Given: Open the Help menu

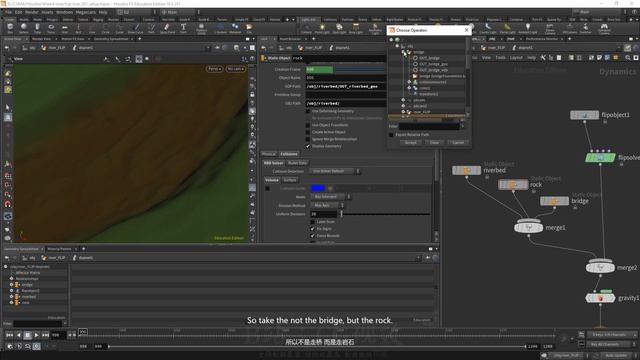Looking at the screenshot, I should tap(103, 12).
